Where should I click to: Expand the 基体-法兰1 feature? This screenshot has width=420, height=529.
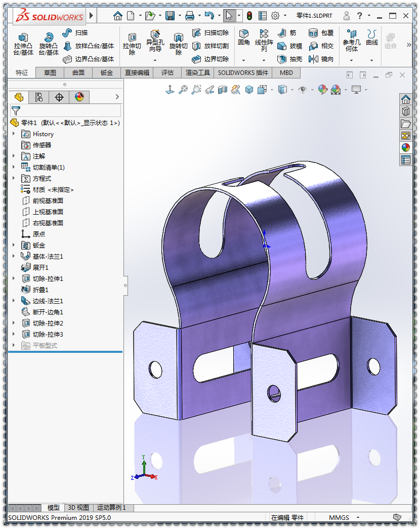[x=14, y=256]
